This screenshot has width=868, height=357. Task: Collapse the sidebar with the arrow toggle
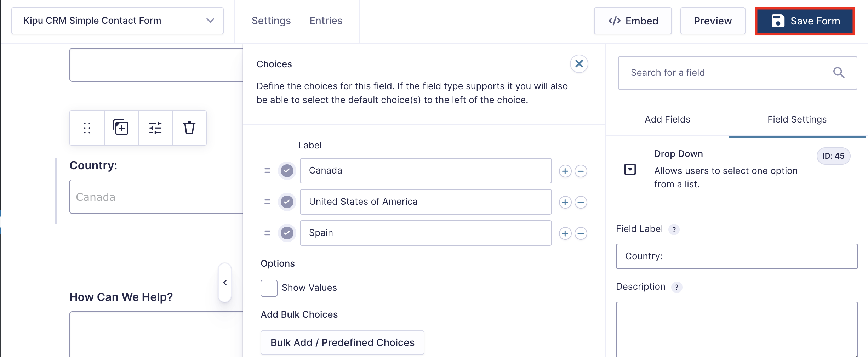click(x=225, y=283)
